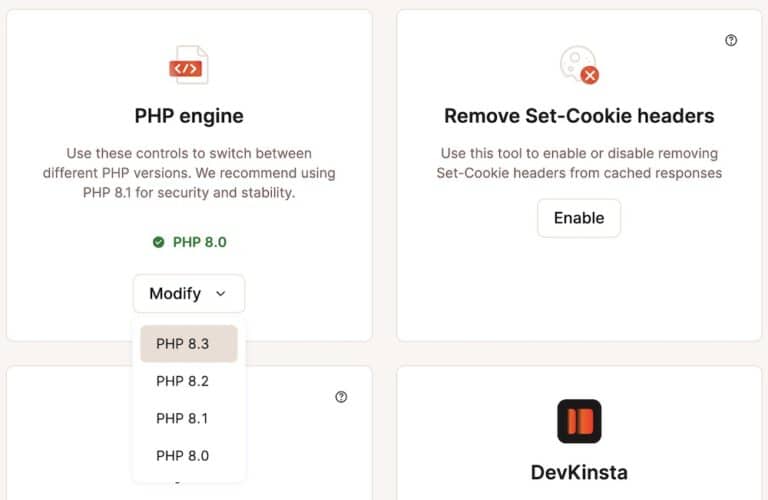Click the red X badge on the cookie
The height and width of the screenshot is (500, 768).
(590, 75)
